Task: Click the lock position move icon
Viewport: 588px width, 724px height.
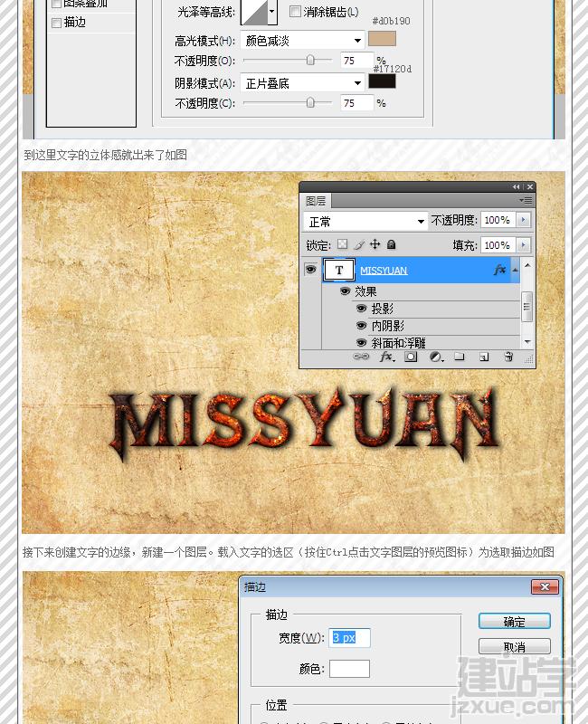Action: pos(375,244)
